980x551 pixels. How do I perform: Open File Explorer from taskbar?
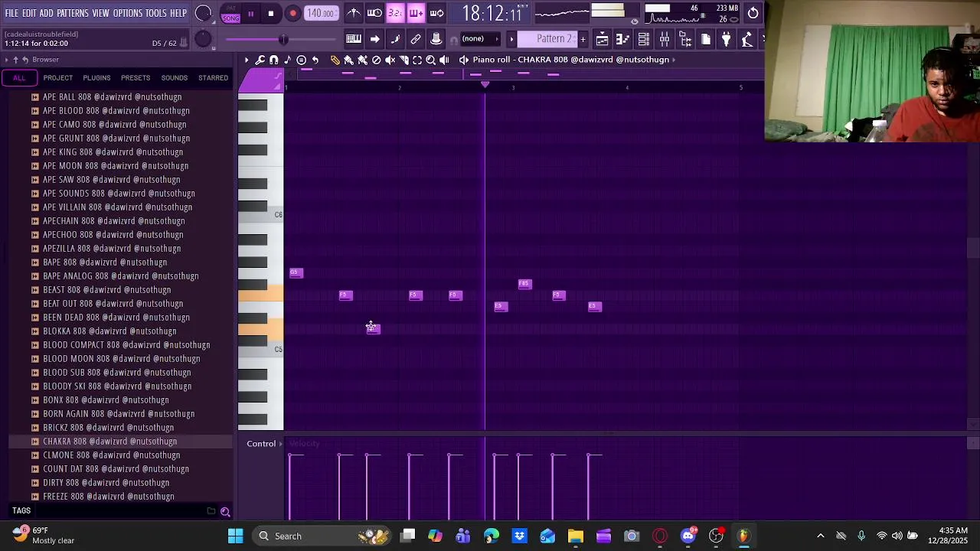(576, 536)
